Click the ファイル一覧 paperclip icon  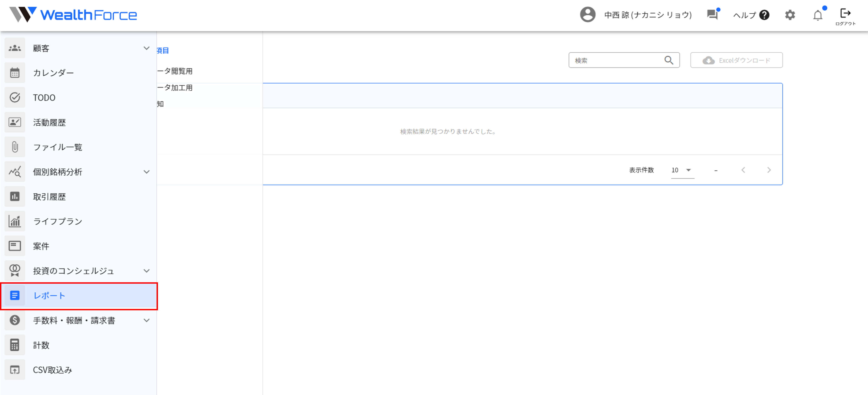click(x=15, y=147)
